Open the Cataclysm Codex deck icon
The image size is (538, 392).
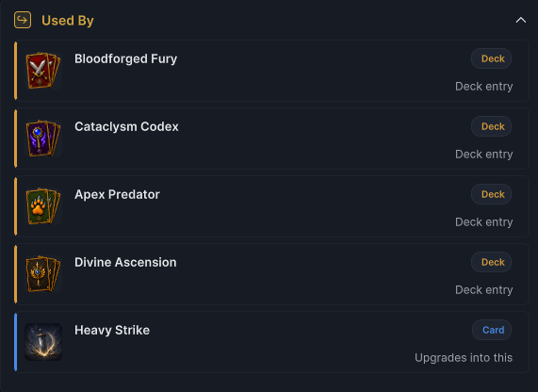[43, 139]
